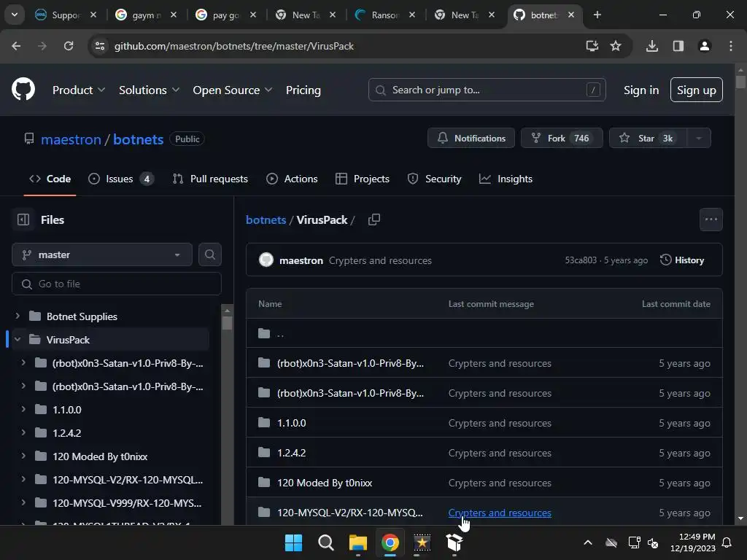The width and height of the screenshot is (747, 560).
Task: Open the Chrome profile icon
Action: tap(704, 46)
